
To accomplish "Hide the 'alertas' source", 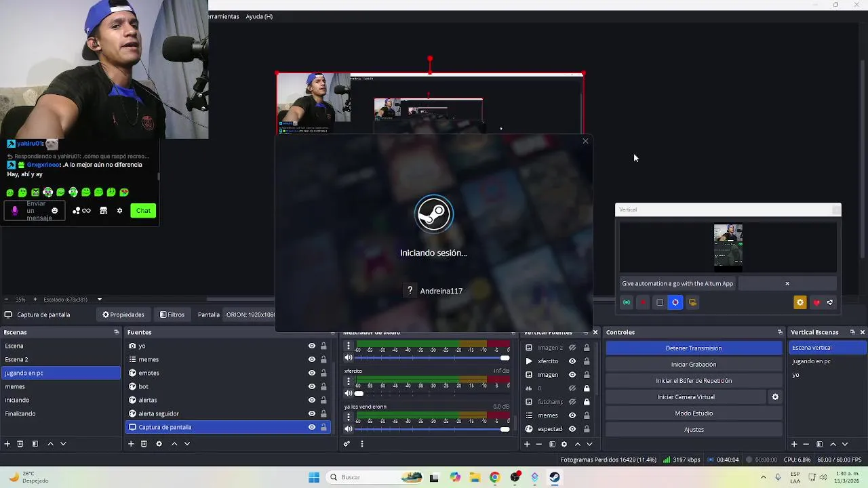I will coord(312,400).
